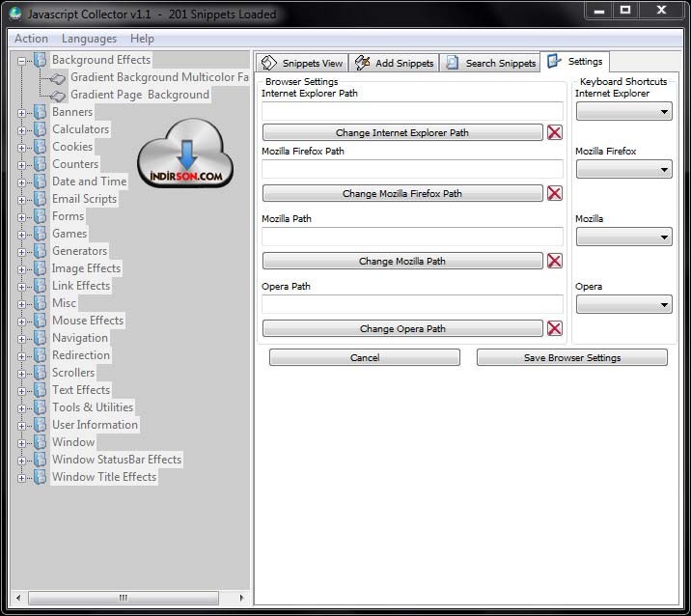Collapse the Background Effects tree node
The height and width of the screenshot is (616, 691).
(x=21, y=61)
